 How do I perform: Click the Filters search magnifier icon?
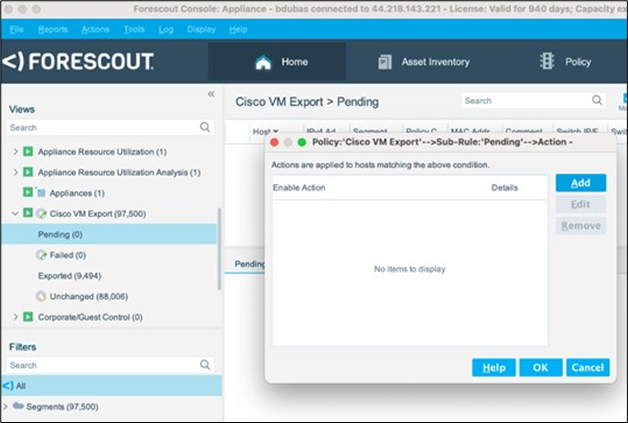click(205, 365)
